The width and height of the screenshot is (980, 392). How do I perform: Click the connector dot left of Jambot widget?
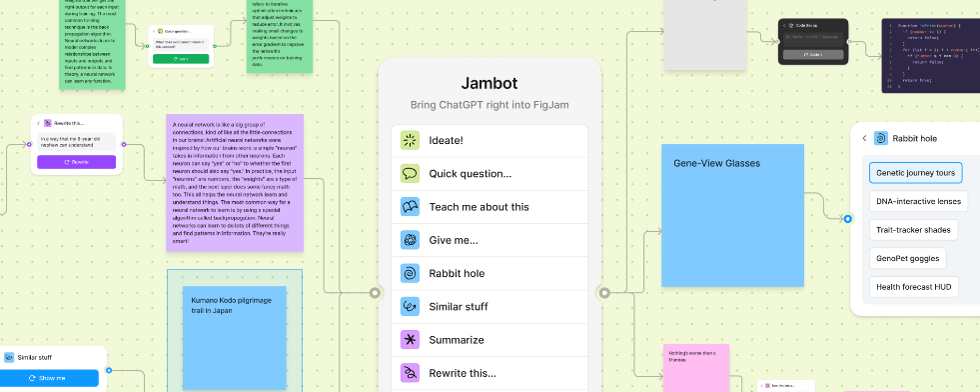click(x=375, y=293)
